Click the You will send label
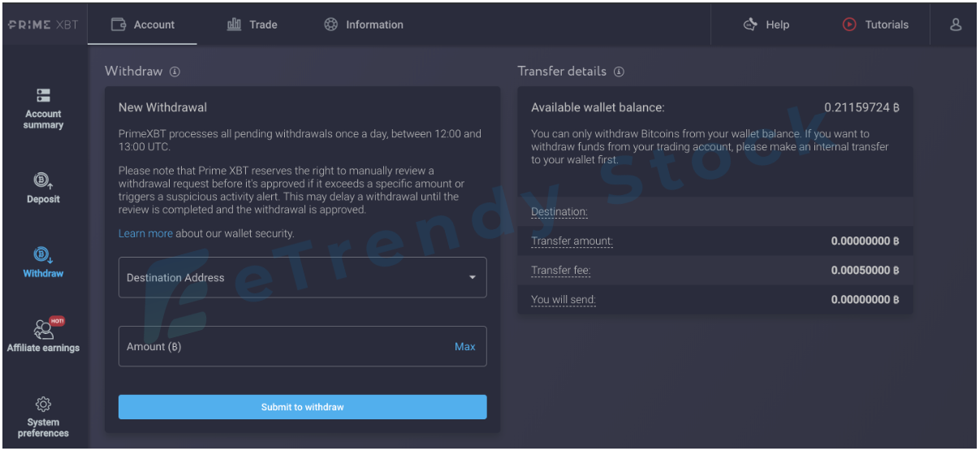Viewport: 980px width, 451px height. [x=563, y=300]
